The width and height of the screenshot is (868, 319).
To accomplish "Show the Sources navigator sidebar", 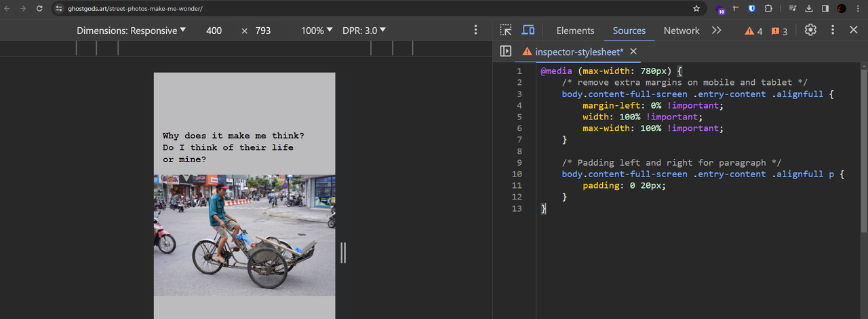I will pyautogui.click(x=505, y=51).
